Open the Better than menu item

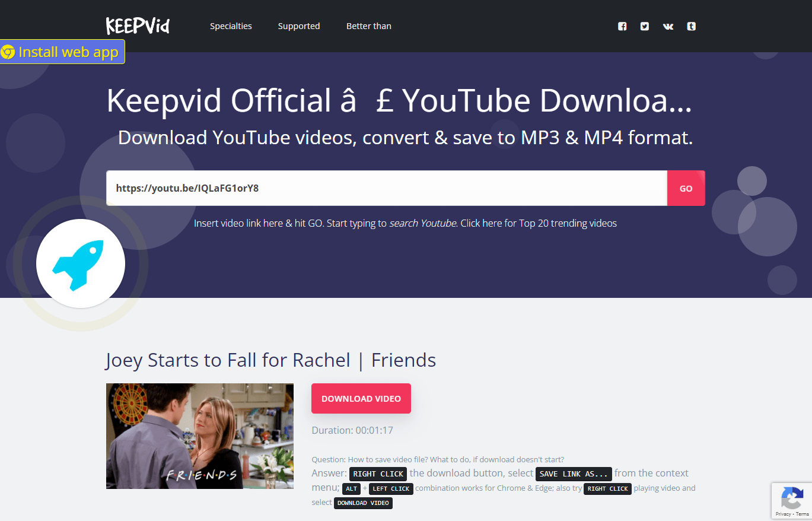click(369, 26)
